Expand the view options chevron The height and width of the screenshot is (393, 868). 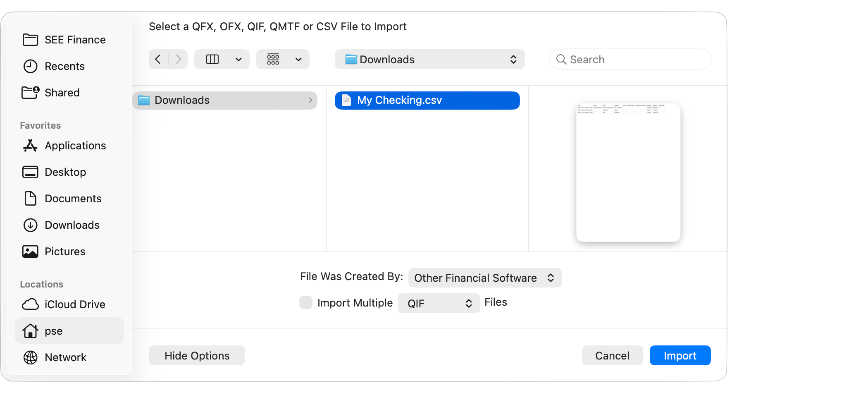(x=238, y=59)
